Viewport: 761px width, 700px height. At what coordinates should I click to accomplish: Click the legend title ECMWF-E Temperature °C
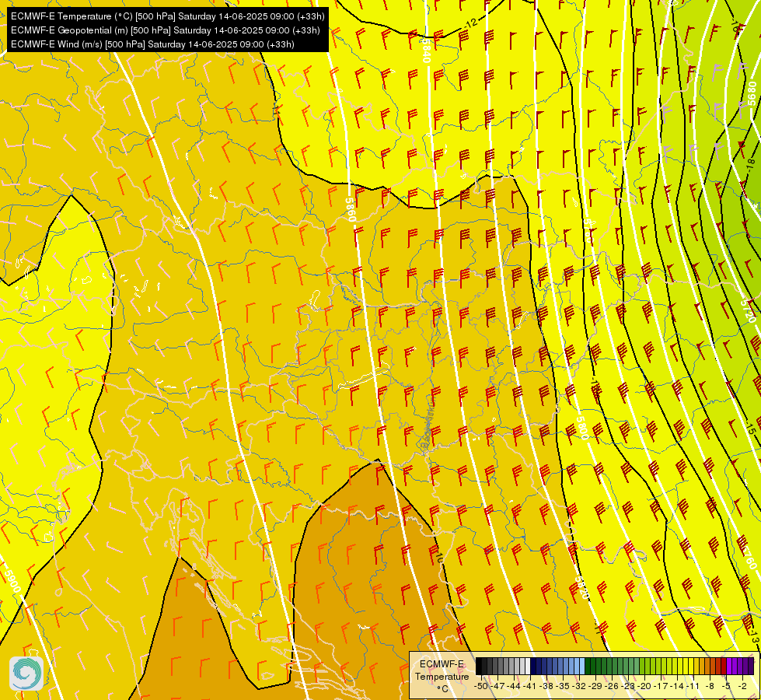click(x=442, y=677)
